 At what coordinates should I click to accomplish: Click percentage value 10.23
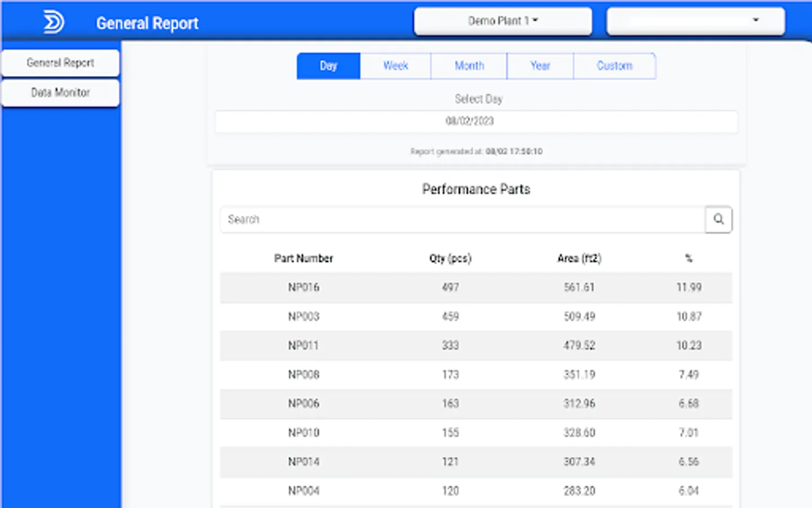point(689,345)
